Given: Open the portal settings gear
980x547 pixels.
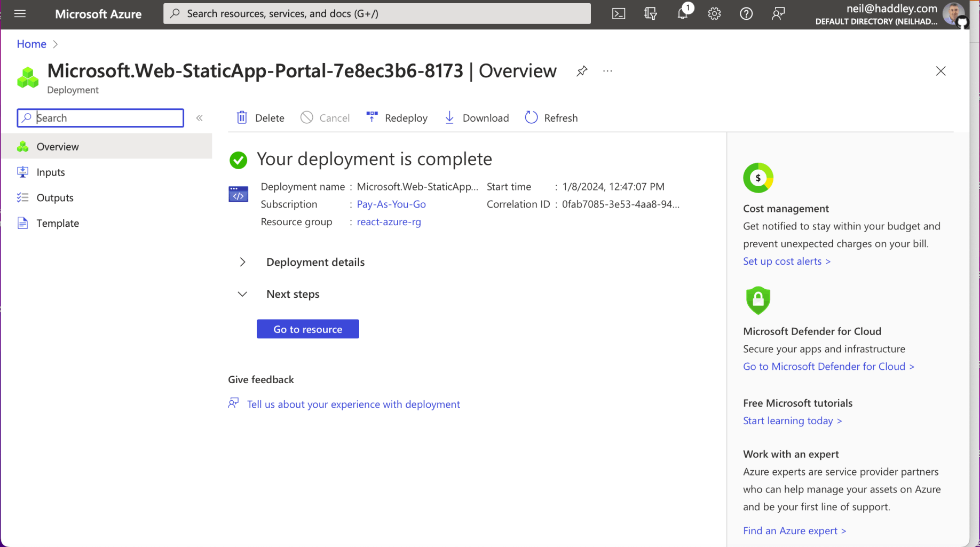Looking at the screenshot, I should 714,14.
